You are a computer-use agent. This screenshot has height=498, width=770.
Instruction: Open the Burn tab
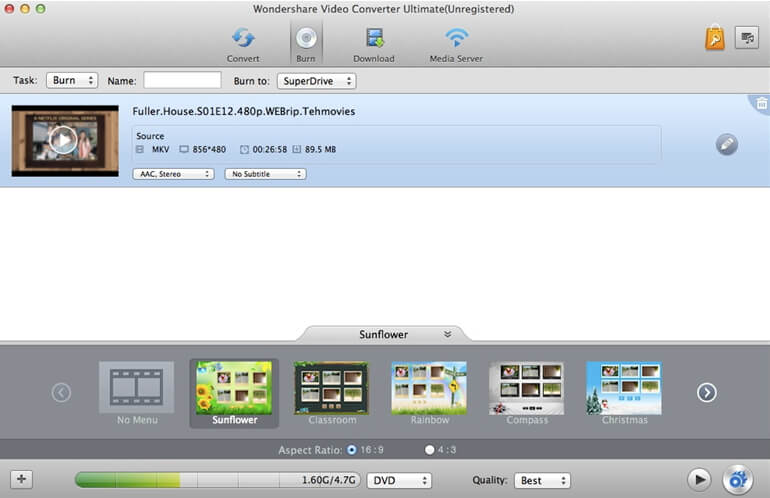click(306, 44)
